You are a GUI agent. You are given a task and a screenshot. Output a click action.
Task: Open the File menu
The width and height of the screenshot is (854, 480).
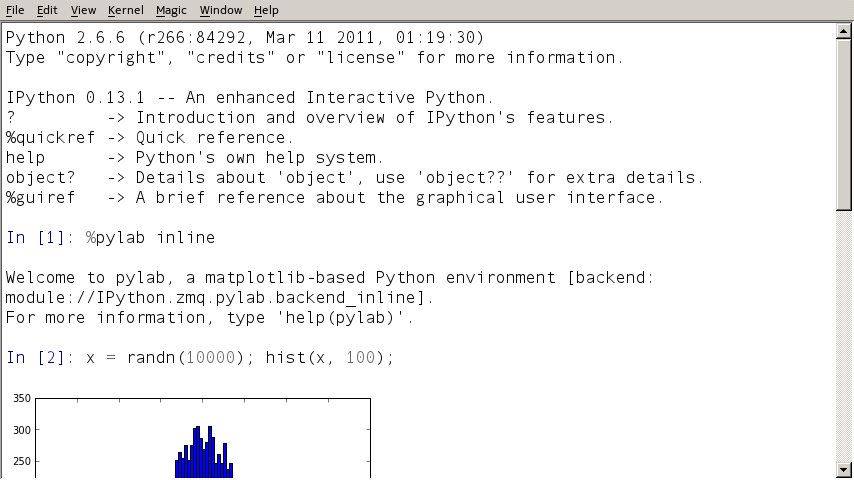pos(15,10)
